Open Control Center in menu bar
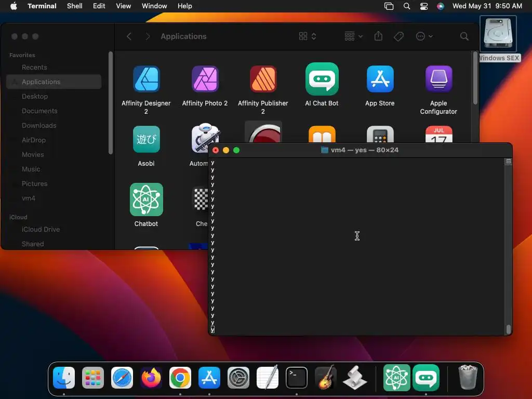532x399 pixels. click(424, 6)
